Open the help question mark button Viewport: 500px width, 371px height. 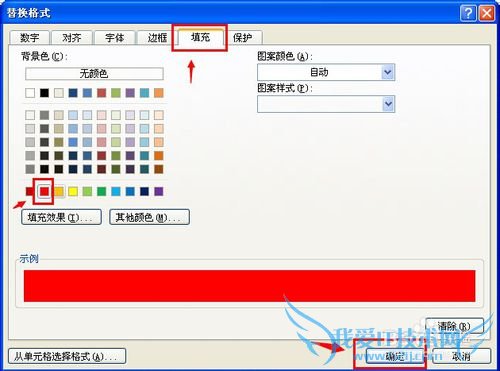click(468, 13)
